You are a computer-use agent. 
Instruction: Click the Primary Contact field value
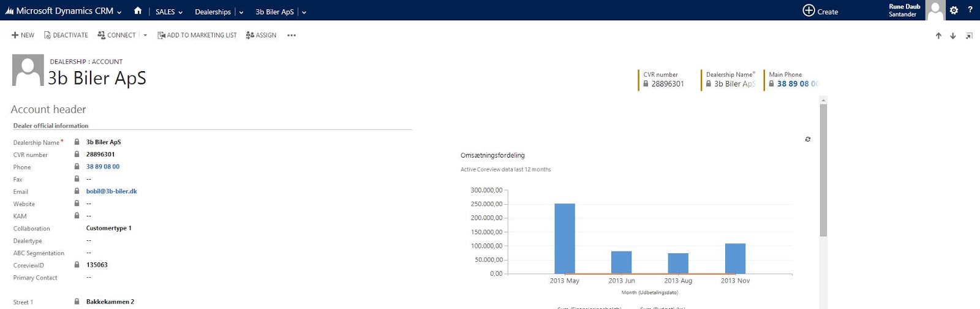pyautogui.click(x=89, y=277)
